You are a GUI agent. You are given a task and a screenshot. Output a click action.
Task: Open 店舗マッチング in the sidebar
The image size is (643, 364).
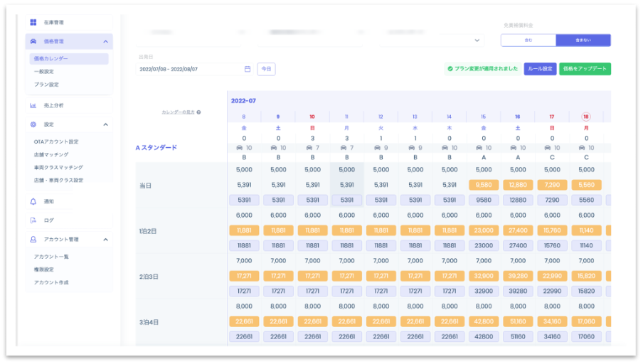click(x=52, y=154)
